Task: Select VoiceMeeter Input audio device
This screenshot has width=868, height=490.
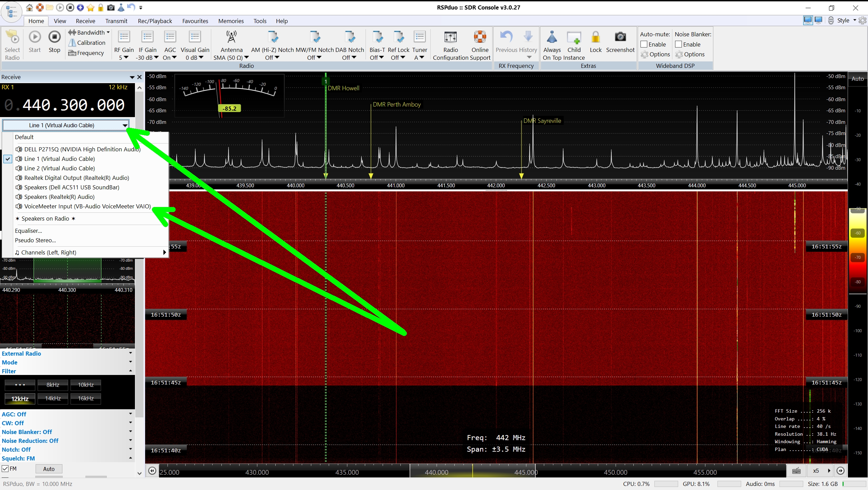Action: pos(87,206)
